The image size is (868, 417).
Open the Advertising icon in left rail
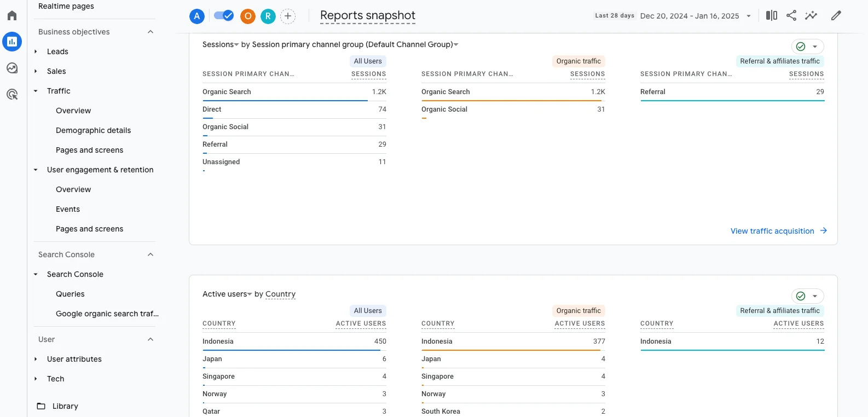[12, 94]
